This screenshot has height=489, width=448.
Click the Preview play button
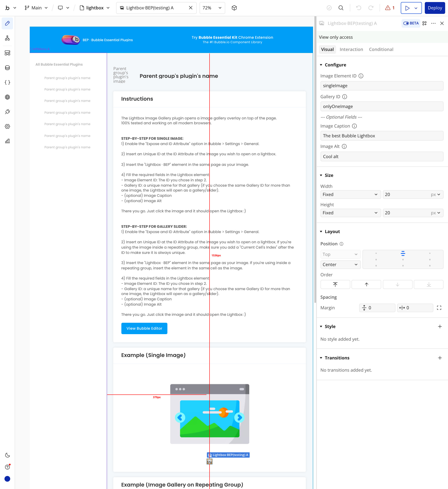coord(407,8)
